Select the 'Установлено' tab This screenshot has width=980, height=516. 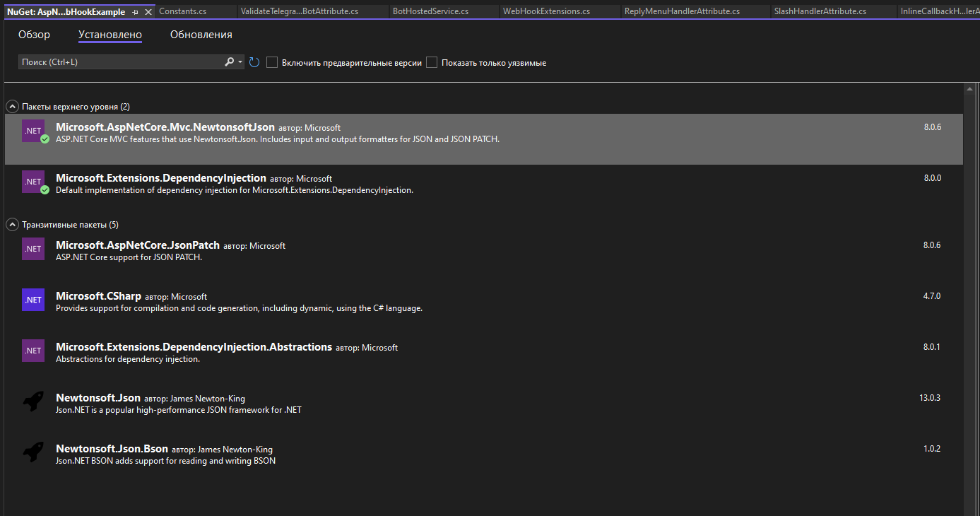[110, 35]
